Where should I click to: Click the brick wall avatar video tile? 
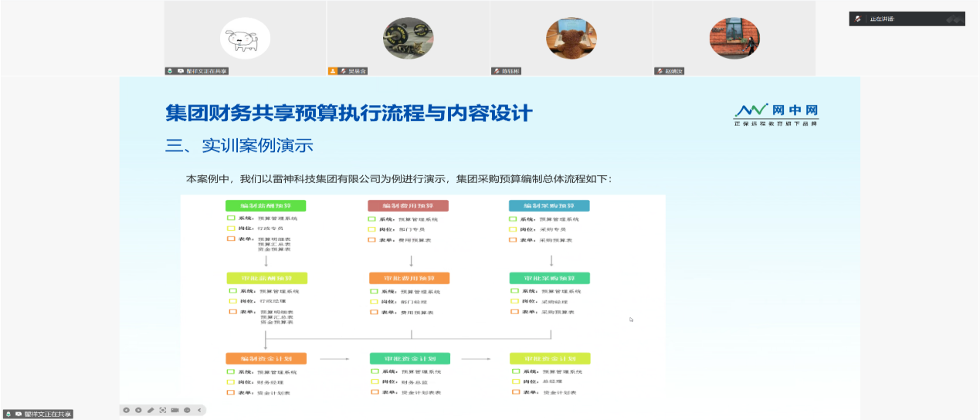click(734, 38)
